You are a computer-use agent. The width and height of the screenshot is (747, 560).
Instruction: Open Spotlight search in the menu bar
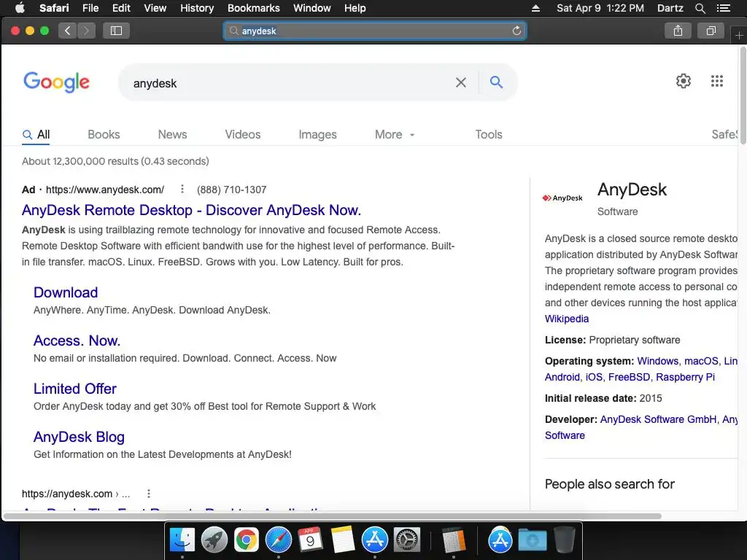(700, 8)
